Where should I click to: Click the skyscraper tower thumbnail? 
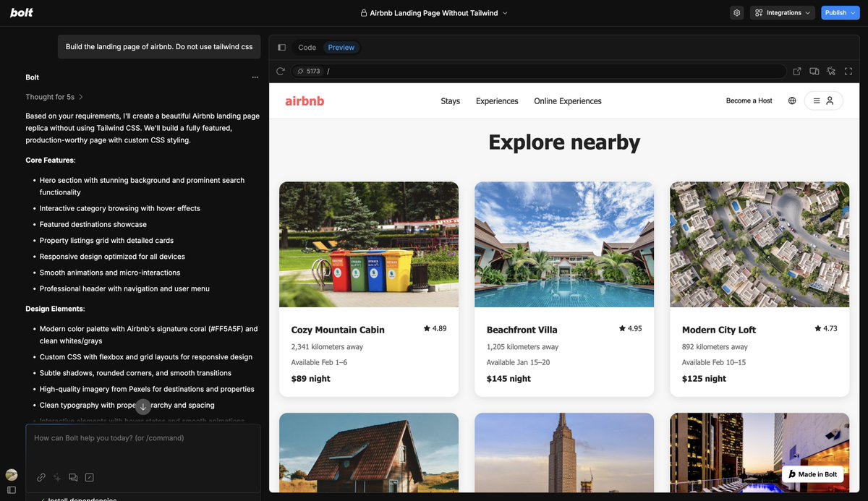click(564, 453)
